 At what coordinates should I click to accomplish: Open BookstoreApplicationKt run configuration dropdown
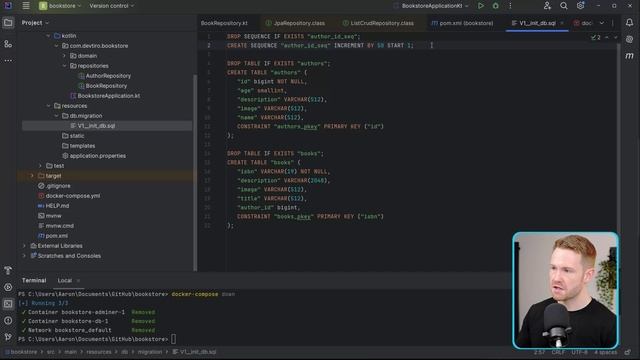[x=431, y=6]
